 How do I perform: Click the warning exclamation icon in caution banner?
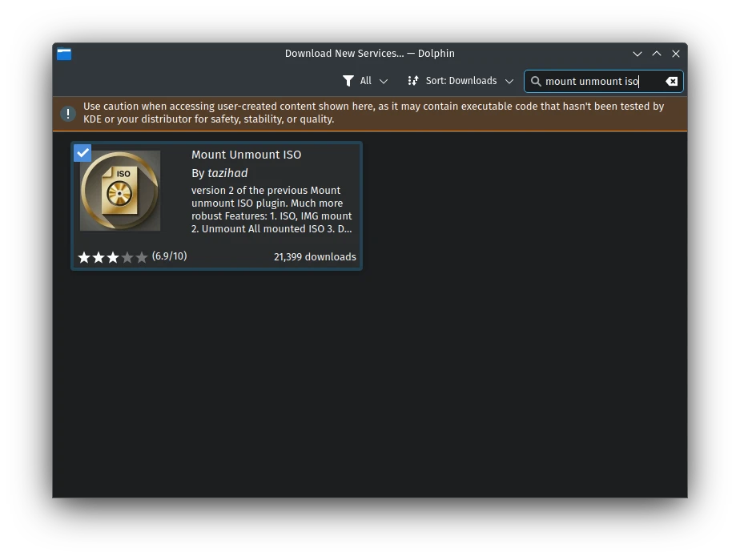coord(68,113)
